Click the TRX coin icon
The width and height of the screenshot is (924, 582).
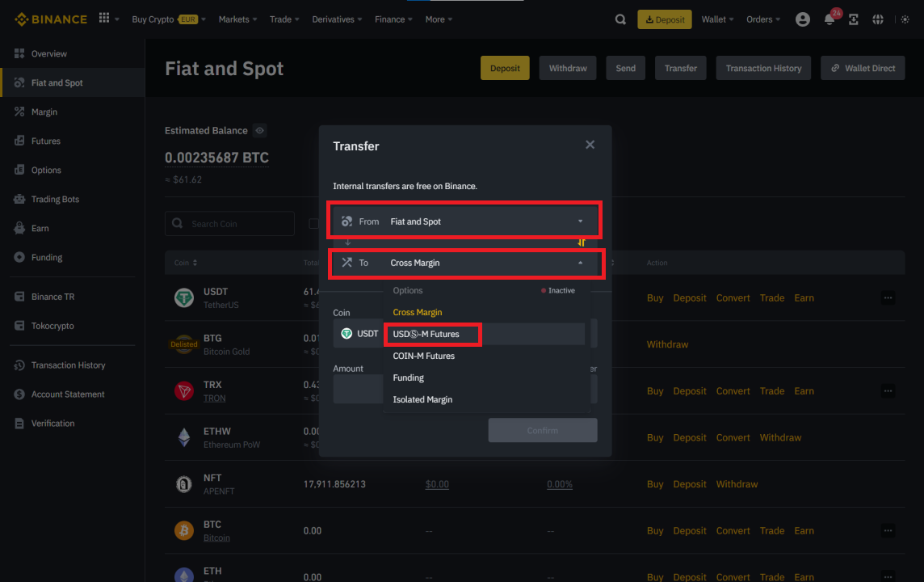[184, 391]
